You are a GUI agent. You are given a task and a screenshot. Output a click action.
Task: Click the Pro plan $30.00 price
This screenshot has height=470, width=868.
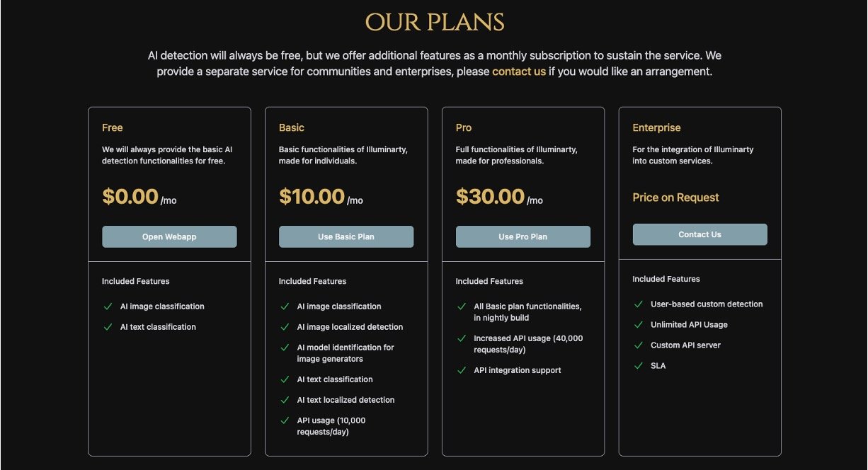[491, 197]
